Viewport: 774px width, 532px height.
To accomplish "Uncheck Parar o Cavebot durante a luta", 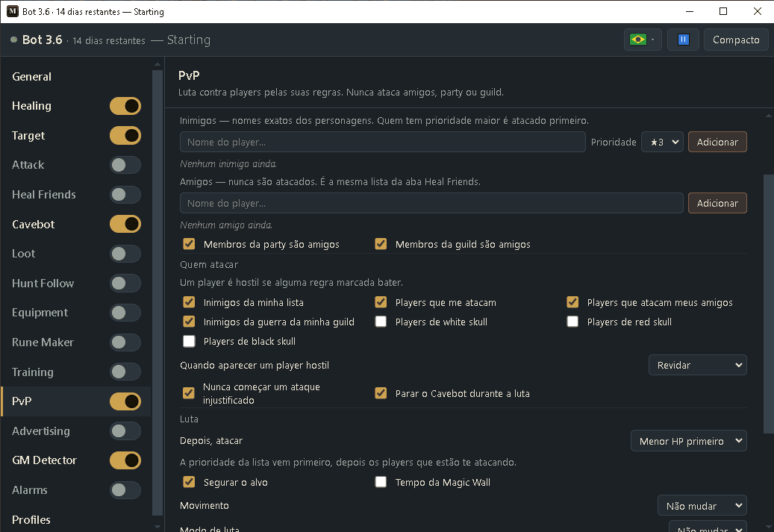I will coord(381,392).
